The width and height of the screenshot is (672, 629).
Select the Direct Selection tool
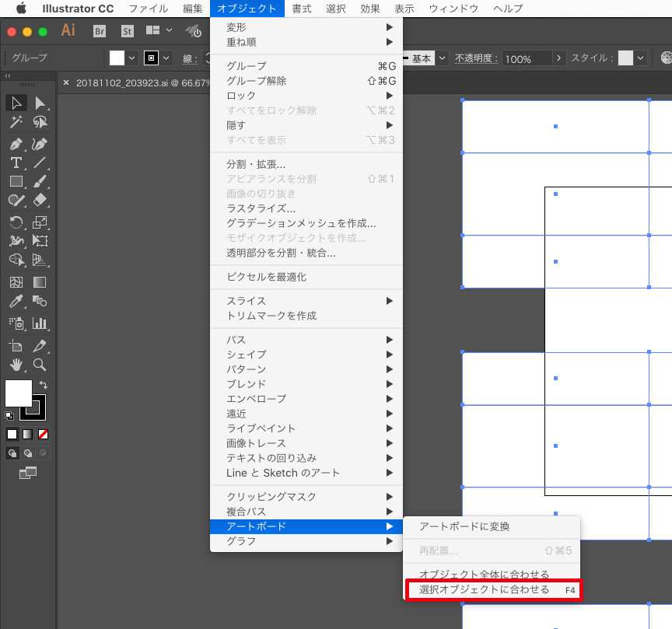[40, 103]
